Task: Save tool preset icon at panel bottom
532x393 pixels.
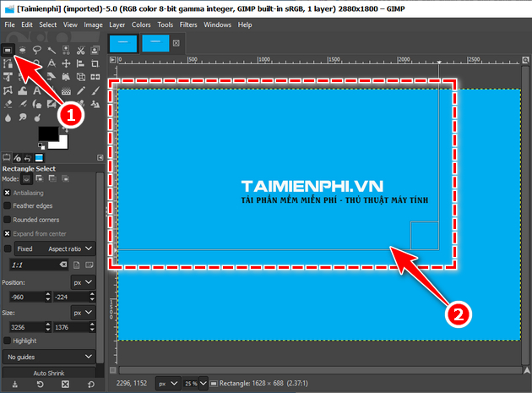Action: pos(15,385)
